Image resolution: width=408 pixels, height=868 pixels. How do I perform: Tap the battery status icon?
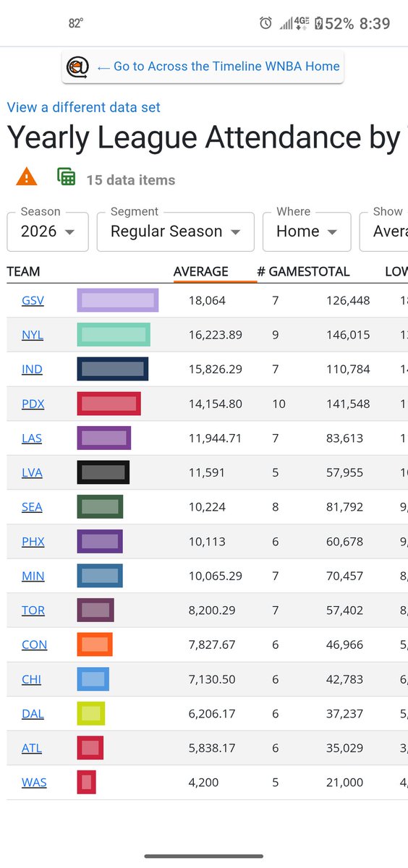319,23
